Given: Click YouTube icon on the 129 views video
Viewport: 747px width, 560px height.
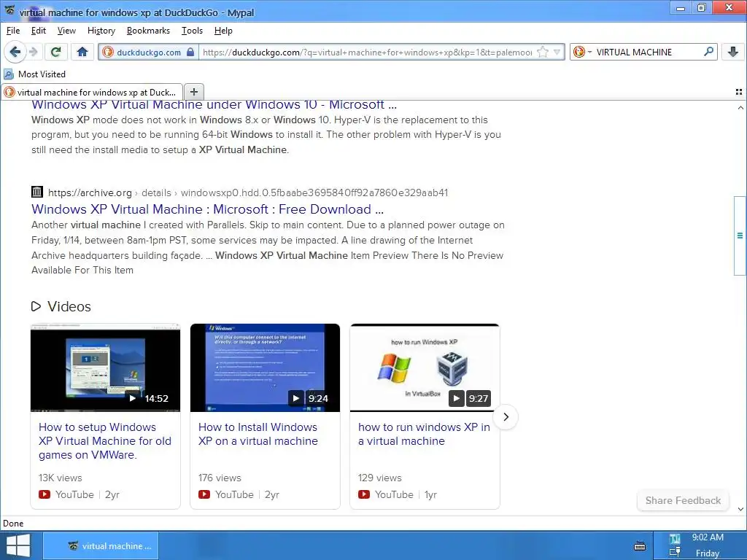Looking at the screenshot, I should tap(364, 494).
